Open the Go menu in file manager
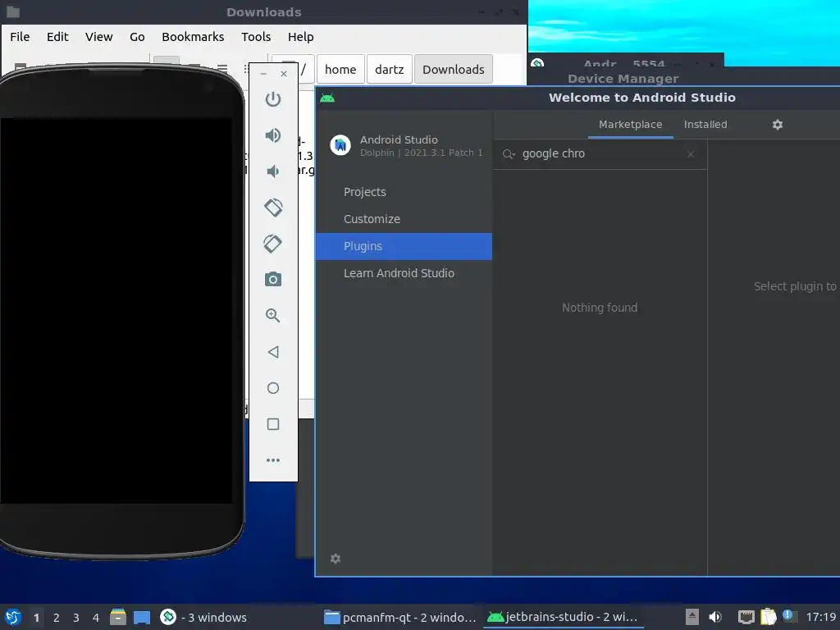The width and height of the screenshot is (840, 630). point(137,37)
